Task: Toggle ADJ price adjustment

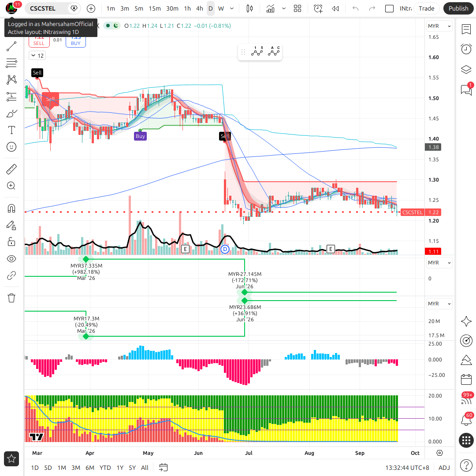Action: 444,468
